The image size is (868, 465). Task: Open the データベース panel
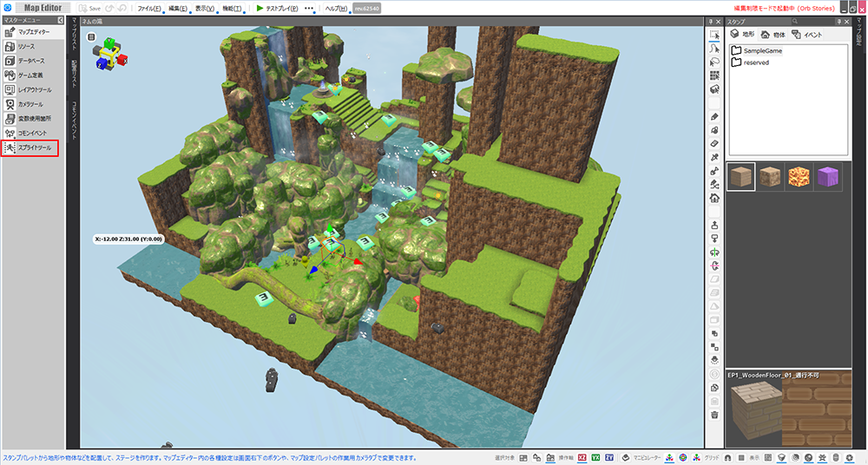tap(33, 61)
